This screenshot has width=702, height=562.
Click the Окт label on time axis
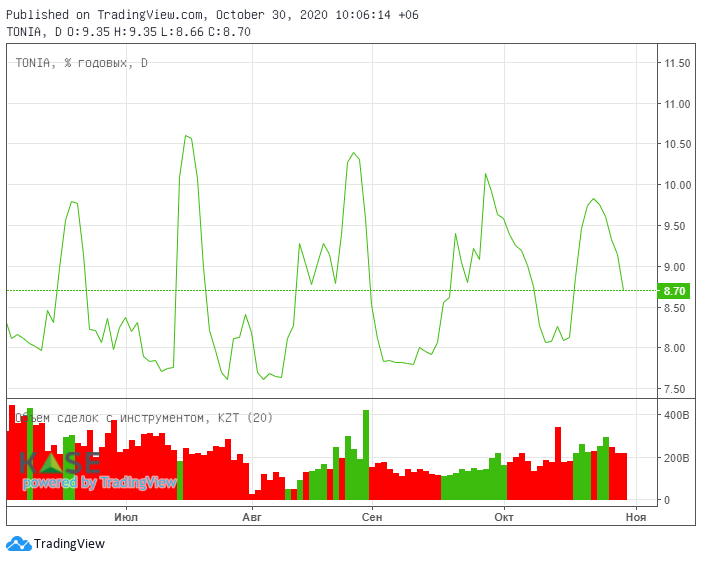[x=504, y=517]
